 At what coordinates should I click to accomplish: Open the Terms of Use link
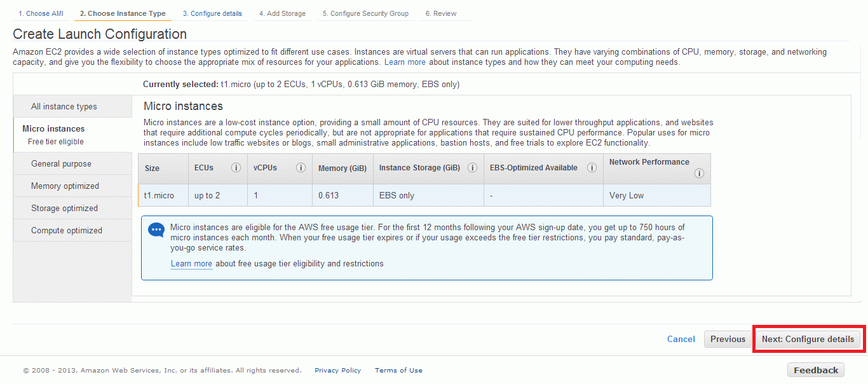coord(398,370)
